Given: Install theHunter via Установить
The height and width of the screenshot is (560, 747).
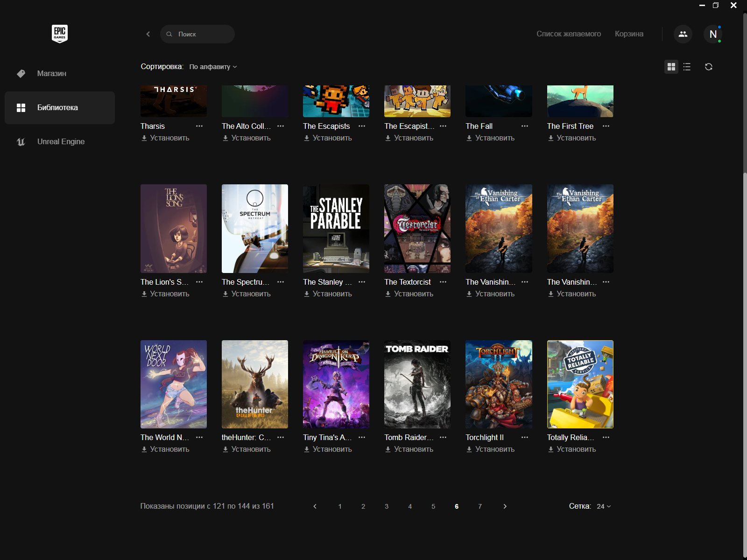Looking at the screenshot, I should 247,449.
